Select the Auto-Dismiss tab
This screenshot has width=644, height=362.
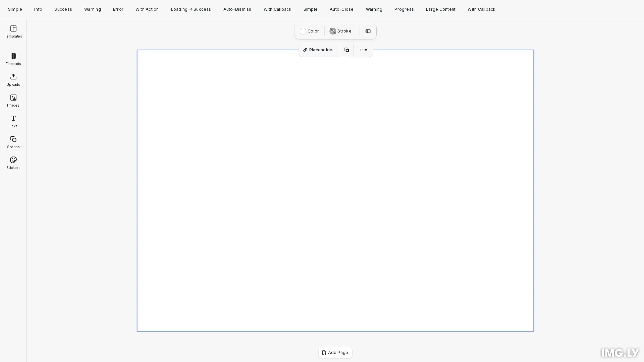[x=237, y=9]
